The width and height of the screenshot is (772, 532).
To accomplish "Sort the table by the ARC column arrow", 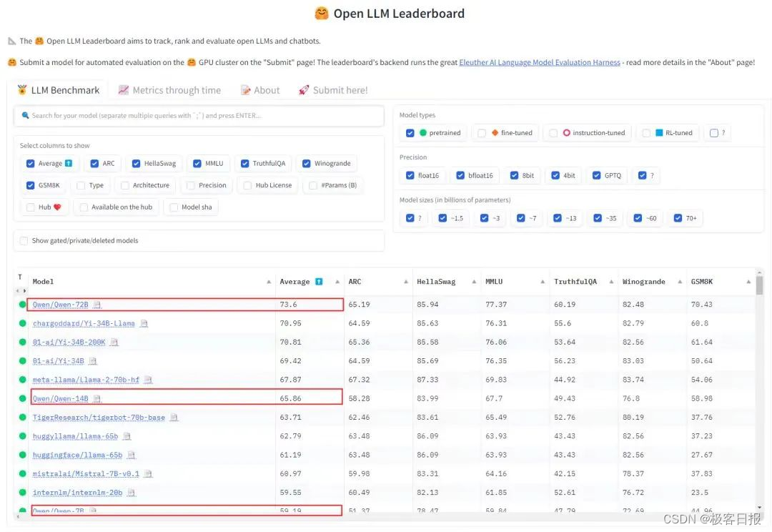I will click(406, 282).
